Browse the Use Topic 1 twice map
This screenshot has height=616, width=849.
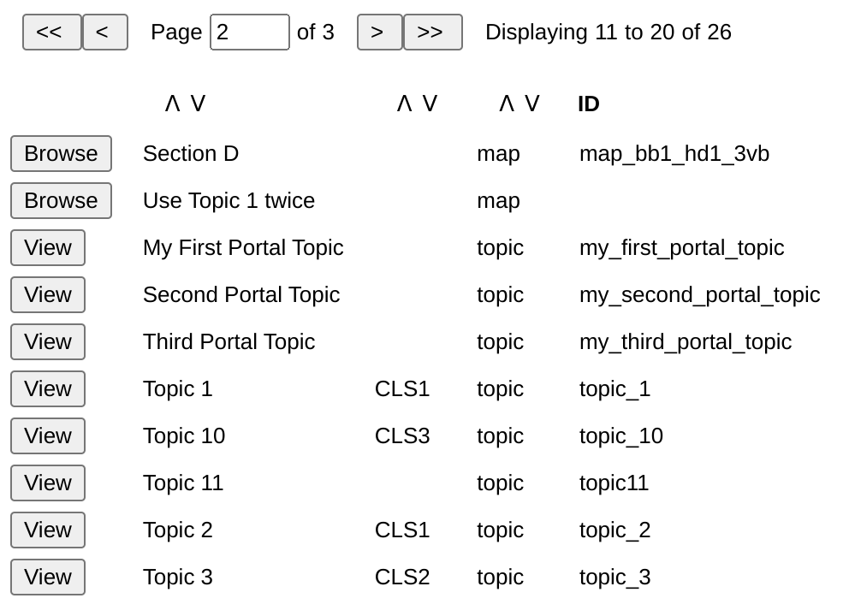coord(61,201)
